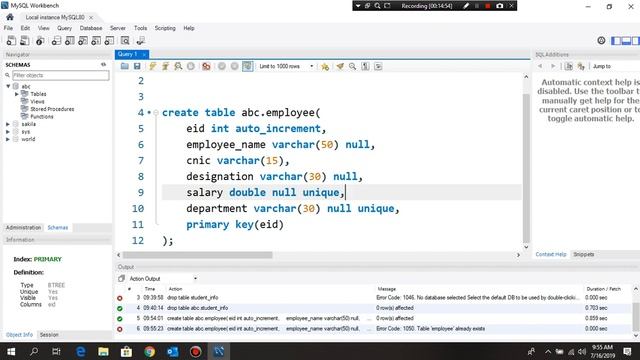Image resolution: width=640 pixels, height=360 pixels.
Task: Toggle the auto-commit mode button
Action: [247, 66]
